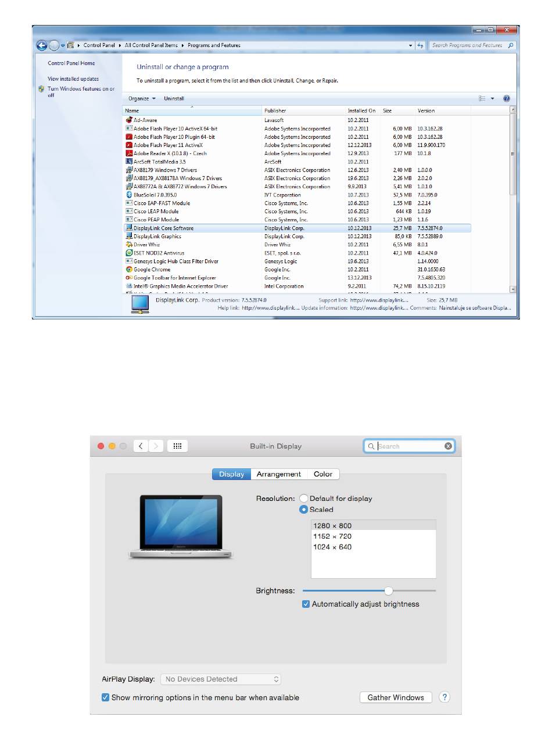Click the BlueSoleil Bluetooth icon

[129, 195]
